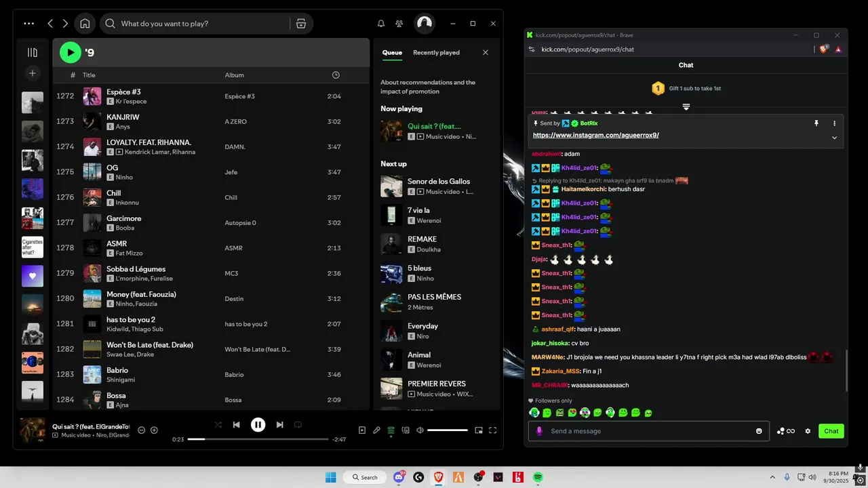The height and width of the screenshot is (488, 868).
Task: Click the now playing album art in the player bar
Action: [x=32, y=430]
